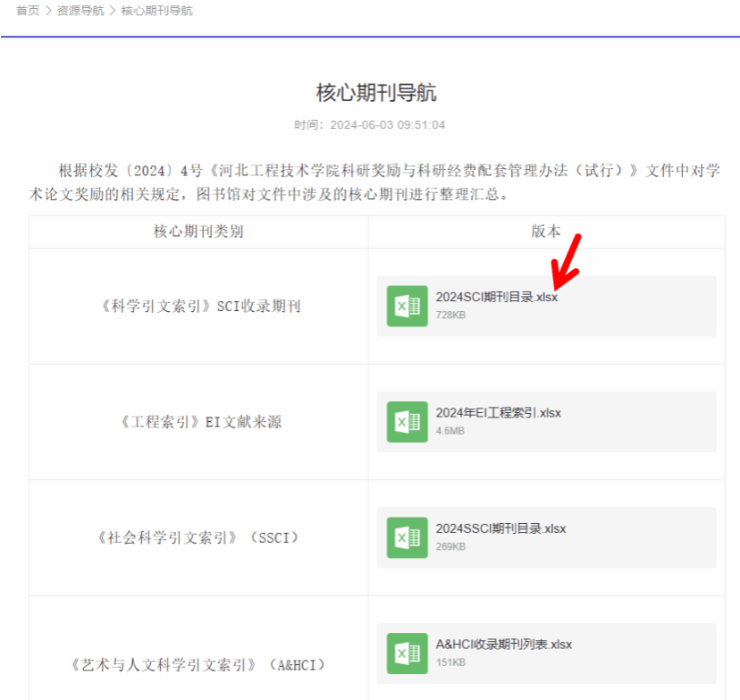The image size is (740, 700).
Task: Click the intro paragraph starting 根据校发
Action: [x=374, y=182]
